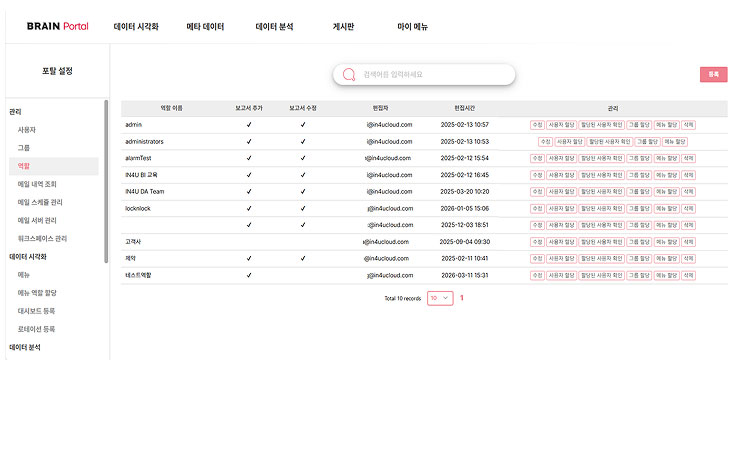Open the 마이 메뉴 top menu
This screenshot has width=740, height=460.
click(412, 27)
